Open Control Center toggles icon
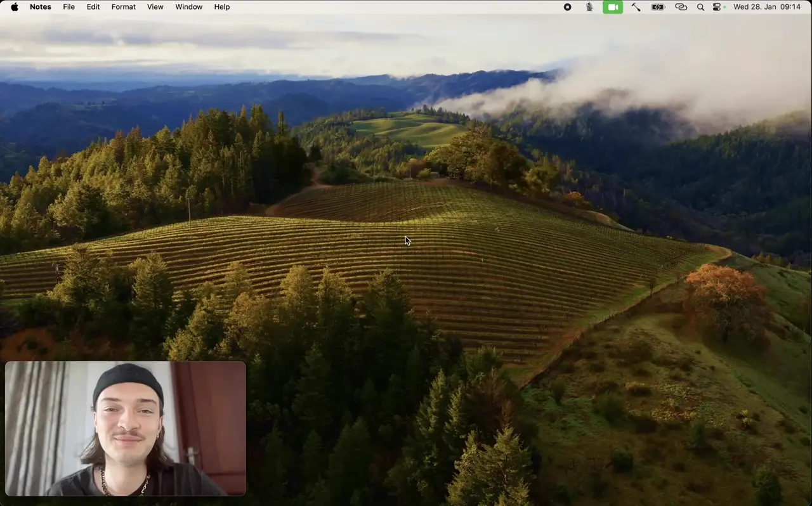The image size is (812, 506). 719,7
